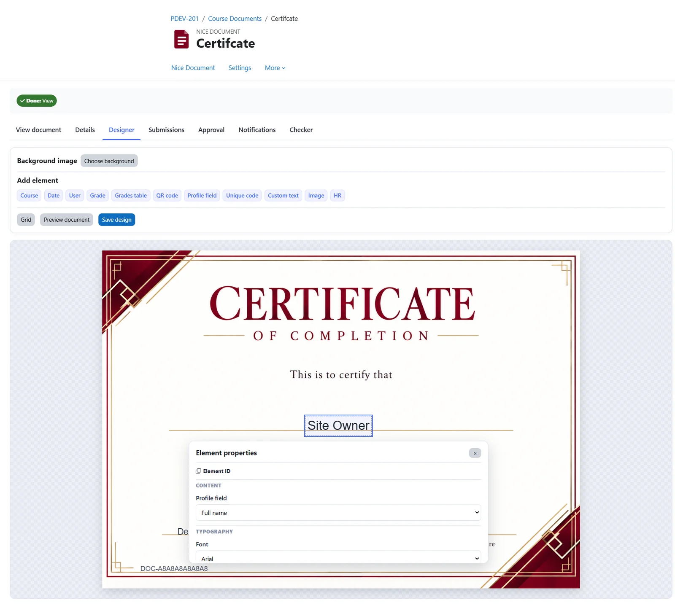Go to the Approval tab

click(211, 130)
